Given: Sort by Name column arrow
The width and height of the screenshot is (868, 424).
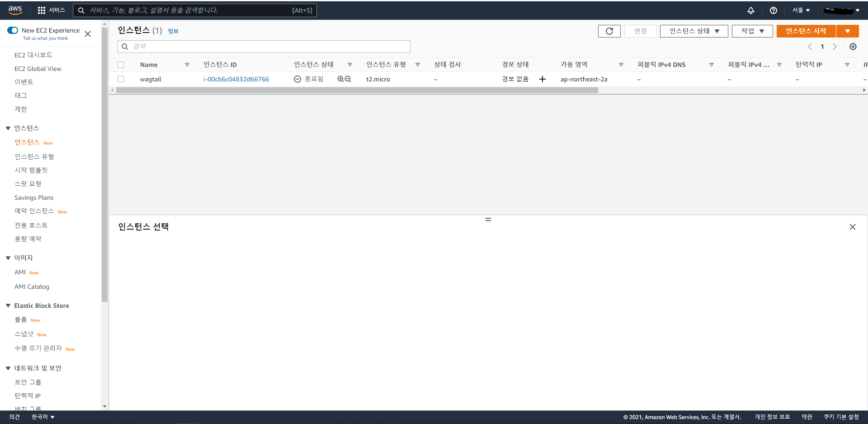Looking at the screenshot, I should (x=187, y=65).
